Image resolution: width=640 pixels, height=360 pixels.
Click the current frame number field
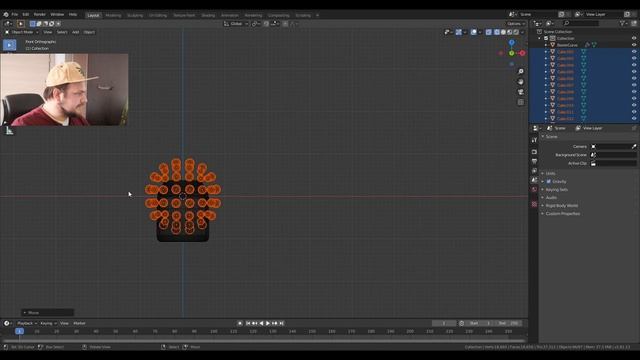444,323
